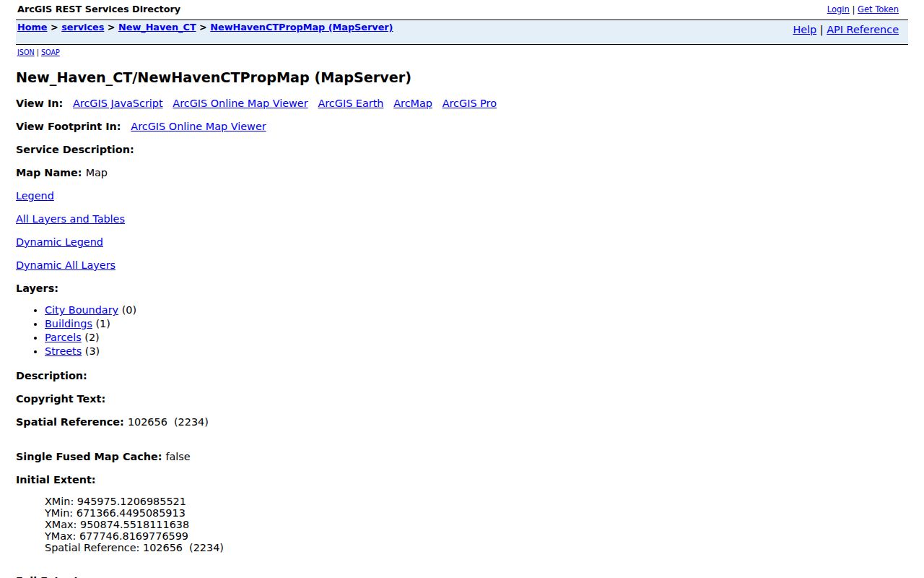Click the ArcGIS REST Services Directory title
The height and width of the screenshot is (578, 924).
point(99,9)
